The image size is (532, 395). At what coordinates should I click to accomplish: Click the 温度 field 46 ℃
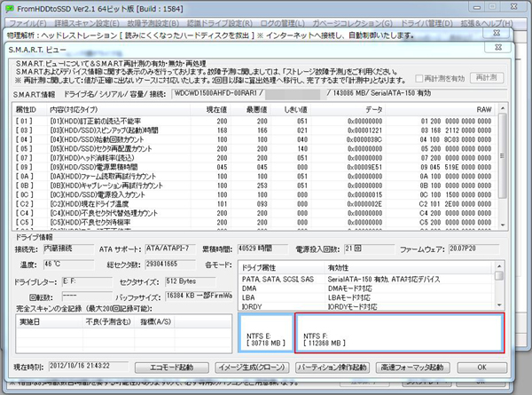click(68, 265)
